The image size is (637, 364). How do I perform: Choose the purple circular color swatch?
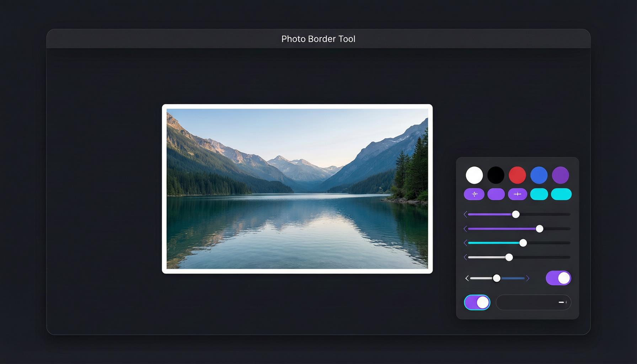[x=561, y=175]
